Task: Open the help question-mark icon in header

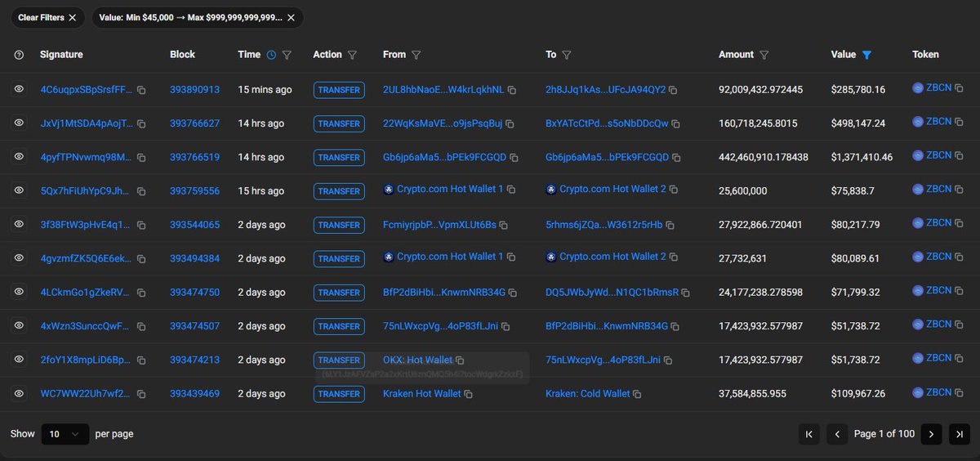Action: coord(19,55)
